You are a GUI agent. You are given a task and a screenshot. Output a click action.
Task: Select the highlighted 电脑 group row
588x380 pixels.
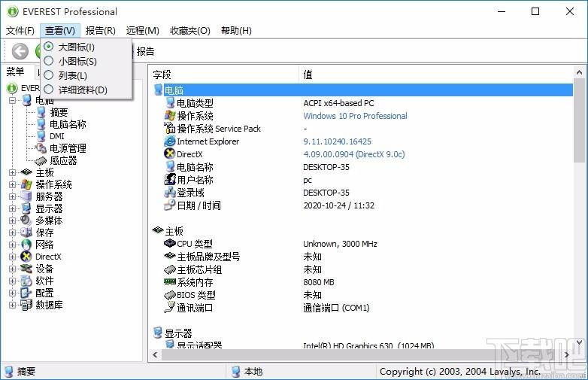pyautogui.click(x=362, y=90)
